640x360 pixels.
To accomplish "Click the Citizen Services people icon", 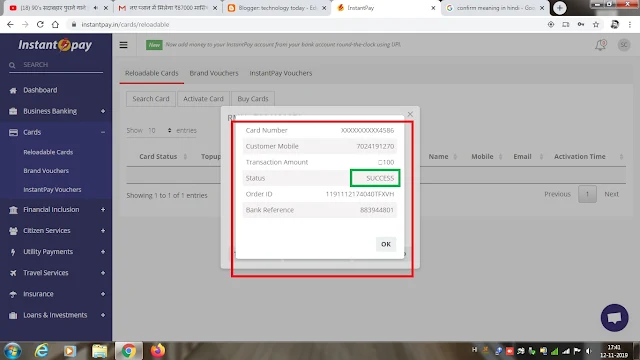I will pyautogui.click(x=13, y=231).
